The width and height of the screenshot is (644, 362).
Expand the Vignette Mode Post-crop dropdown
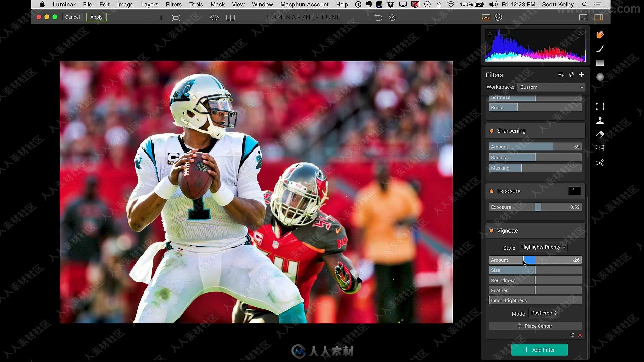(x=544, y=313)
